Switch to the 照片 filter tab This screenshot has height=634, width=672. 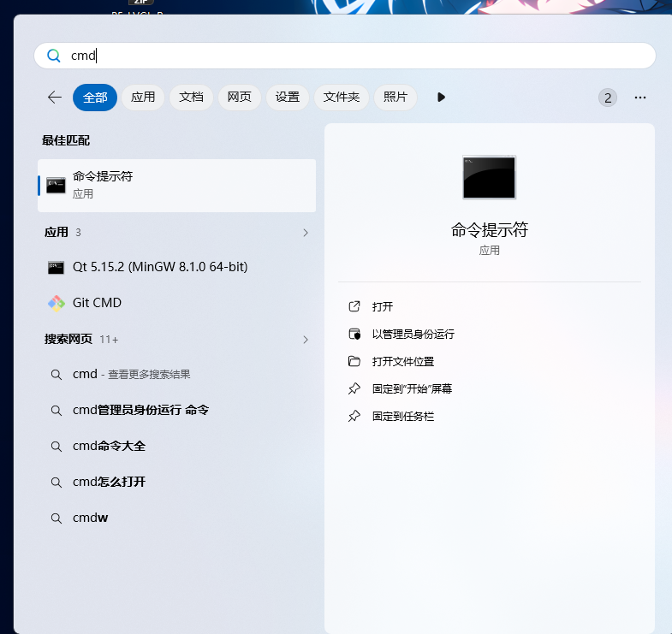pyautogui.click(x=395, y=98)
